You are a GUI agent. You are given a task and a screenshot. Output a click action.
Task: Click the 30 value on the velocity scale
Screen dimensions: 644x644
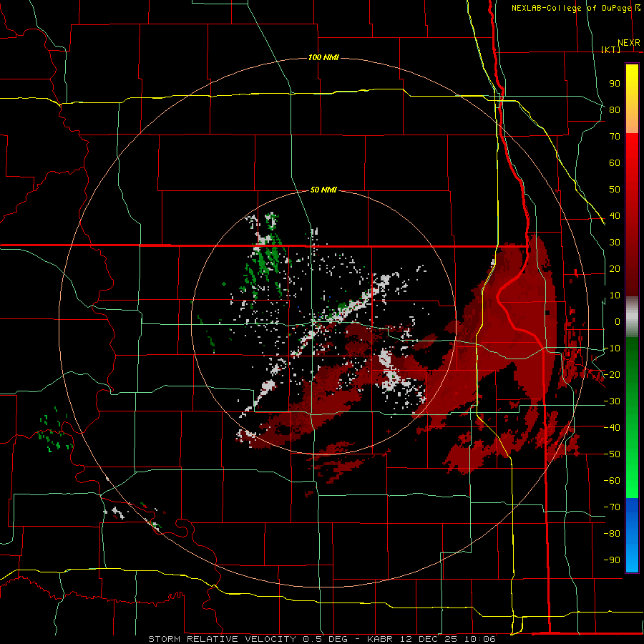click(x=615, y=243)
